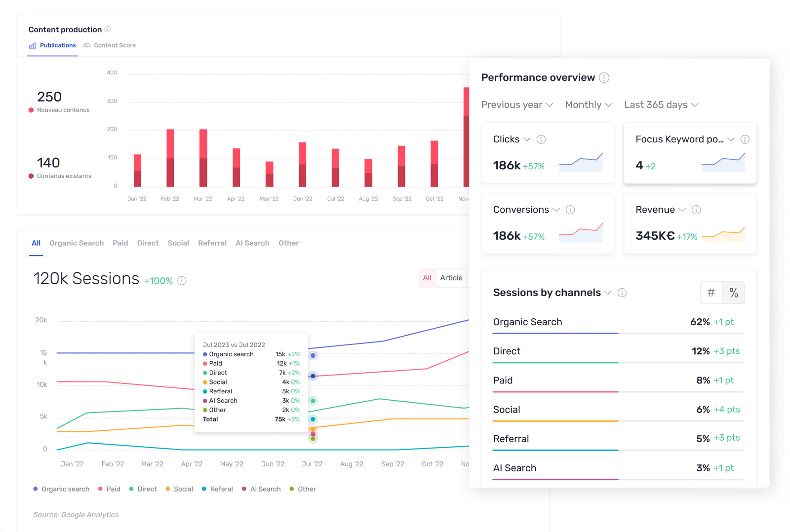Click info icon beside Performance overview

point(604,77)
